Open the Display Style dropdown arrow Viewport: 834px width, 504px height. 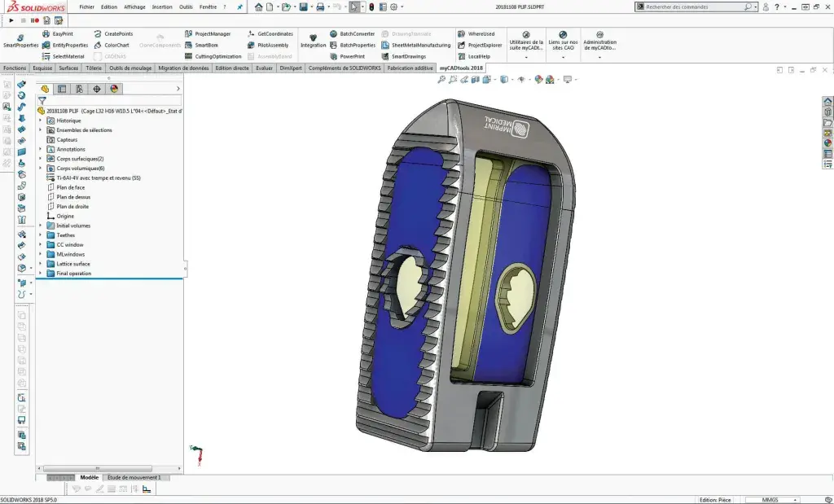[512, 80]
